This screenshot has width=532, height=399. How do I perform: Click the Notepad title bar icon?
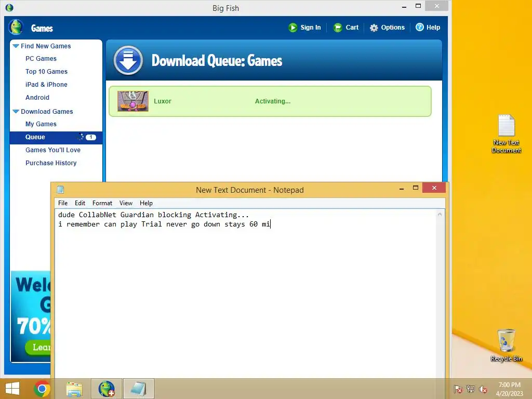(60, 189)
